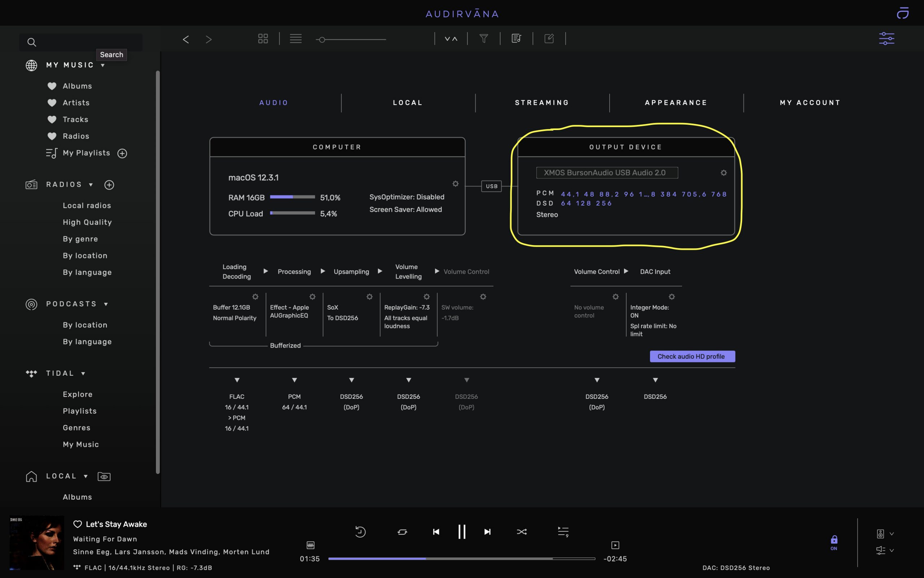Switch to the Local tab
The image size is (924, 578).
[408, 103]
